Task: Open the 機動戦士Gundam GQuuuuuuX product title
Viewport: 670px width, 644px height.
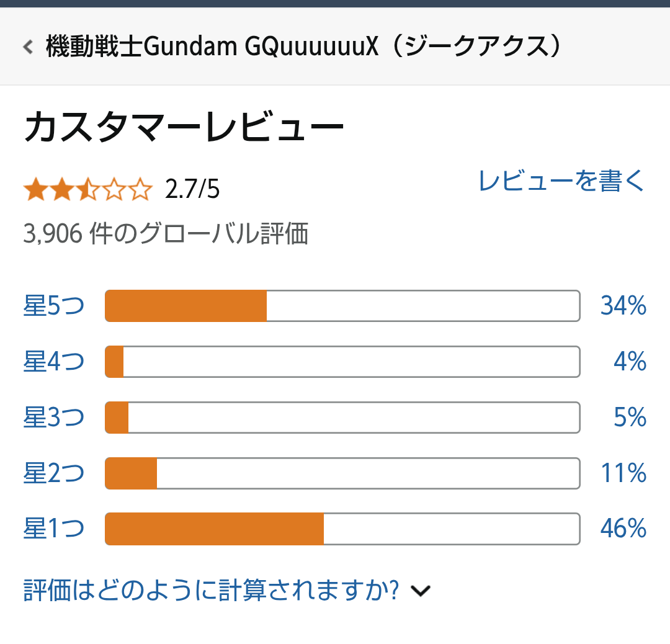Action: point(303,46)
